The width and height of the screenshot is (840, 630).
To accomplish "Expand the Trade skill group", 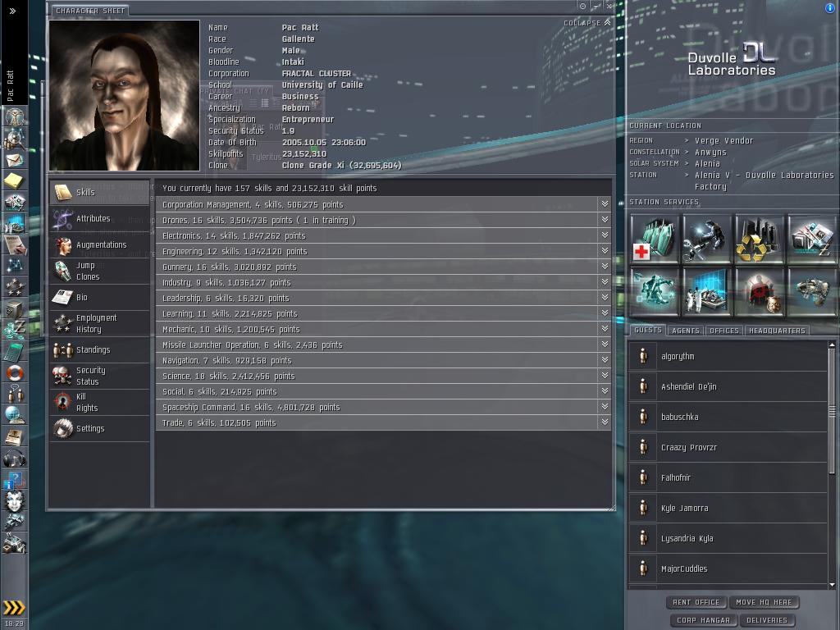I will point(605,422).
